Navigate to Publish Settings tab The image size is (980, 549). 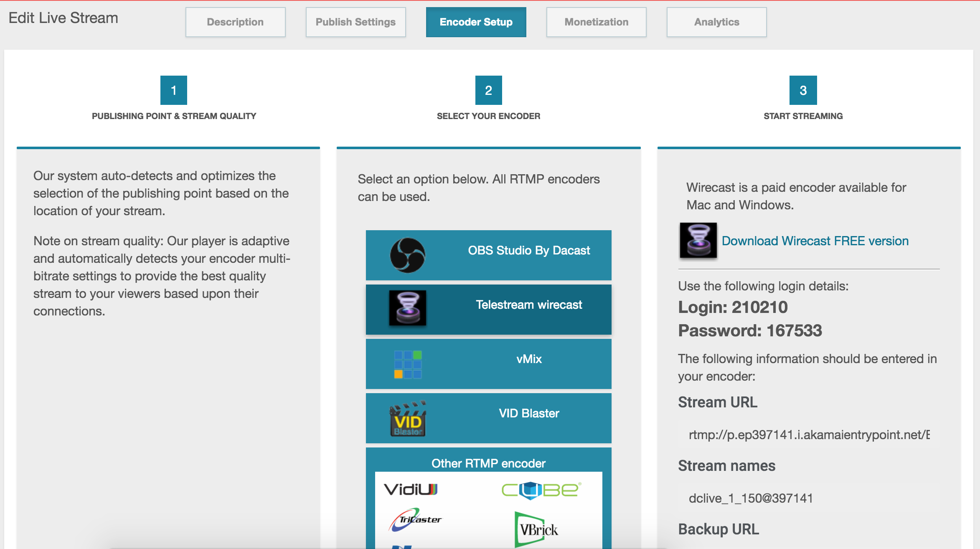pyautogui.click(x=355, y=21)
